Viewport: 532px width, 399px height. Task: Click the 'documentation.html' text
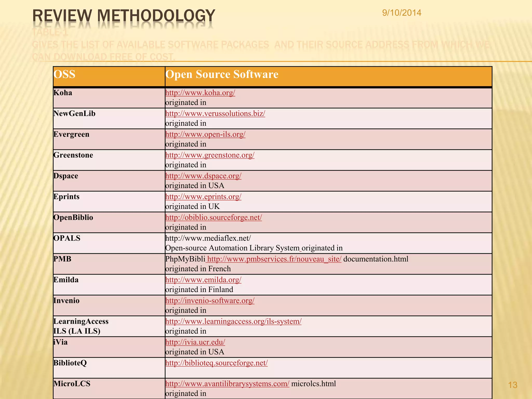pos(376,259)
